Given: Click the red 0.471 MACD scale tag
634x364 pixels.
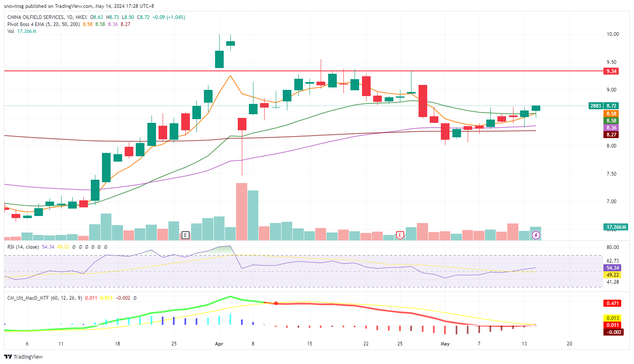Looking at the screenshot, I should tap(613, 303).
